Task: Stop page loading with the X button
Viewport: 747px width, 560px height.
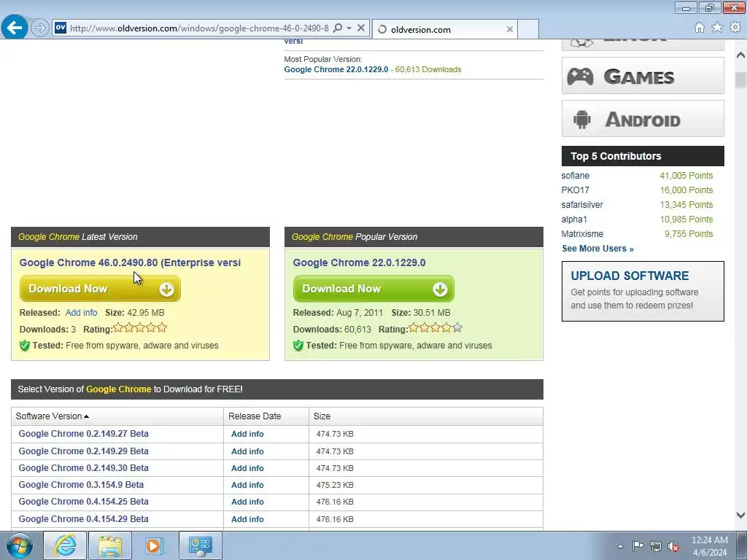Action: [361, 28]
